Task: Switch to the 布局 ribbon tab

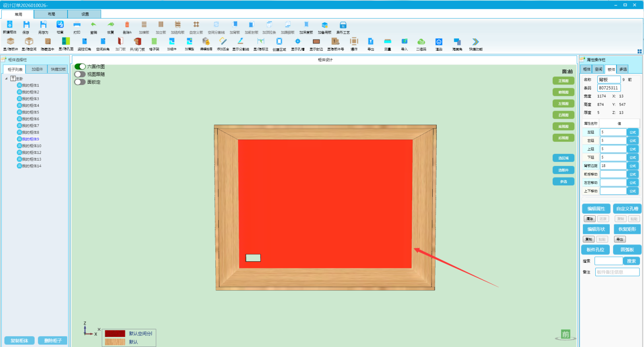Action: (x=51, y=14)
